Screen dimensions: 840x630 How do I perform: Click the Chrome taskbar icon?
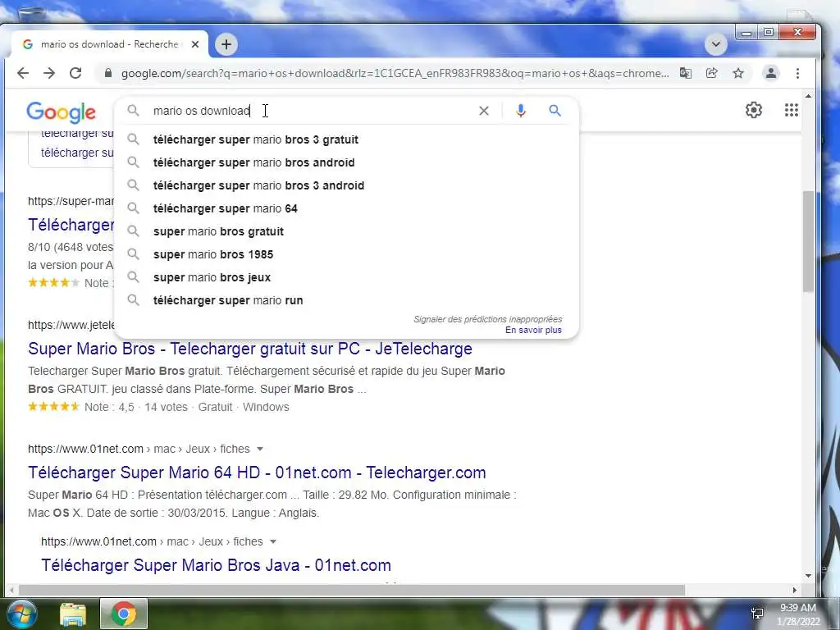[x=123, y=614]
